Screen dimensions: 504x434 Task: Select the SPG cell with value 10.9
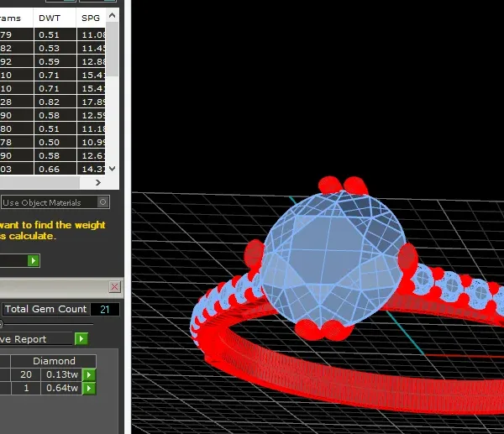[x=92, y=142]
